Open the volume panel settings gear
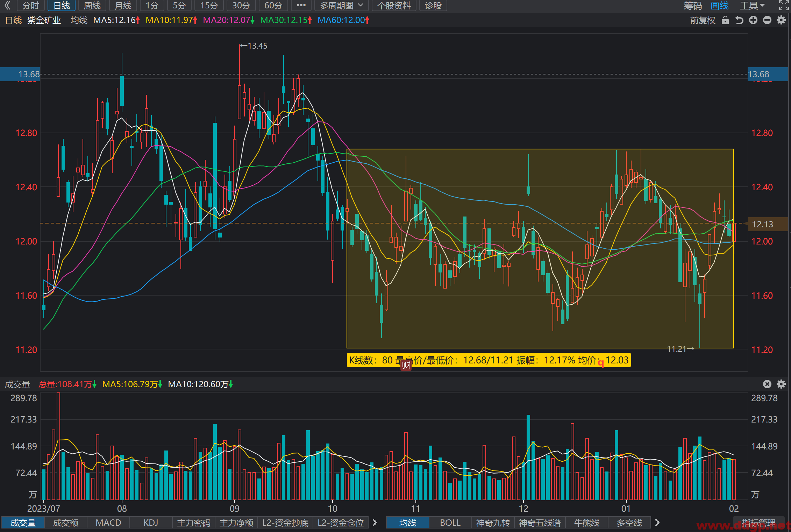Viewport: 791px width, 532px height. pos(781,384)
